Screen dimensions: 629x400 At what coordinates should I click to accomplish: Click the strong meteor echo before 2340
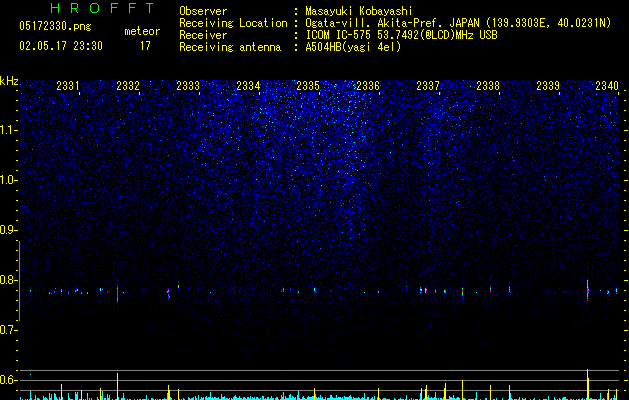click(588, 291)
